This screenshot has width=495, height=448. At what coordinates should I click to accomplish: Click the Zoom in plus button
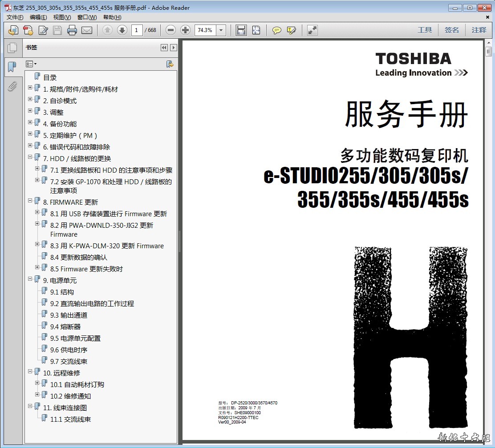186,30
